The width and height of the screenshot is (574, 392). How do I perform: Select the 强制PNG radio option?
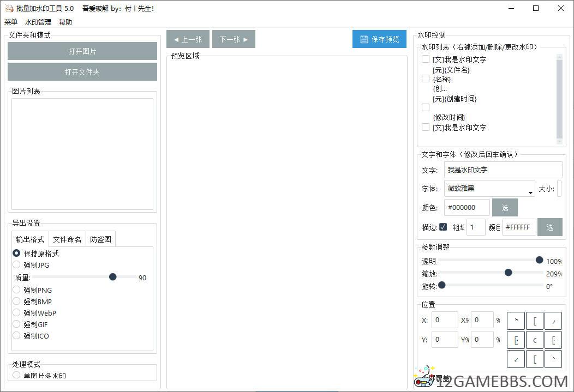[x=17, y=290]
